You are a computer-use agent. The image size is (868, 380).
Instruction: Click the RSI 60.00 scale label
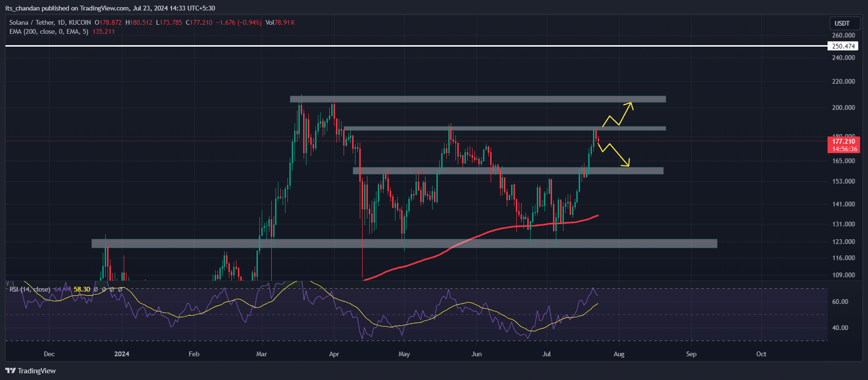tap(840, 302)
